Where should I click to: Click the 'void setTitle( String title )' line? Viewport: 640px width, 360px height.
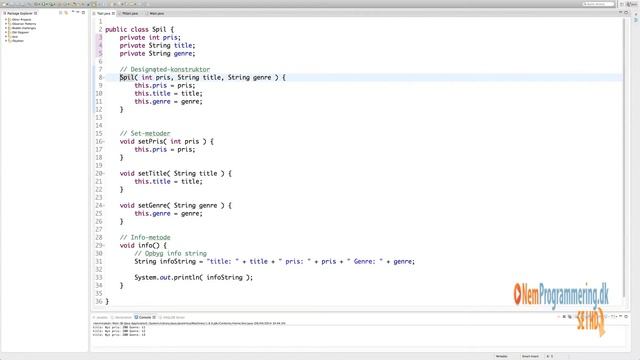(176, 173)
